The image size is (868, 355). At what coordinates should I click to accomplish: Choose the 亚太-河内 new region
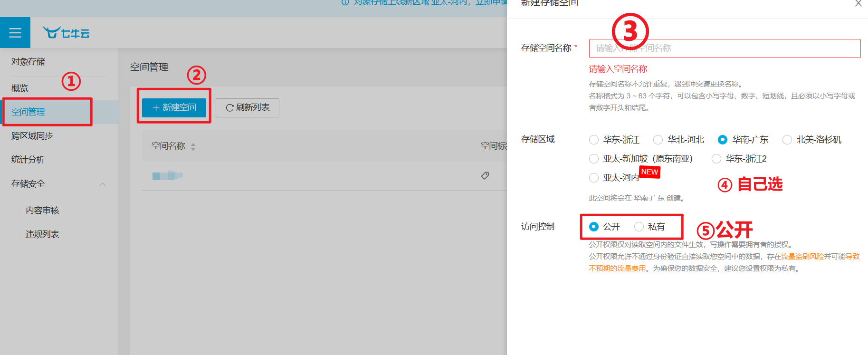point(594,178)
